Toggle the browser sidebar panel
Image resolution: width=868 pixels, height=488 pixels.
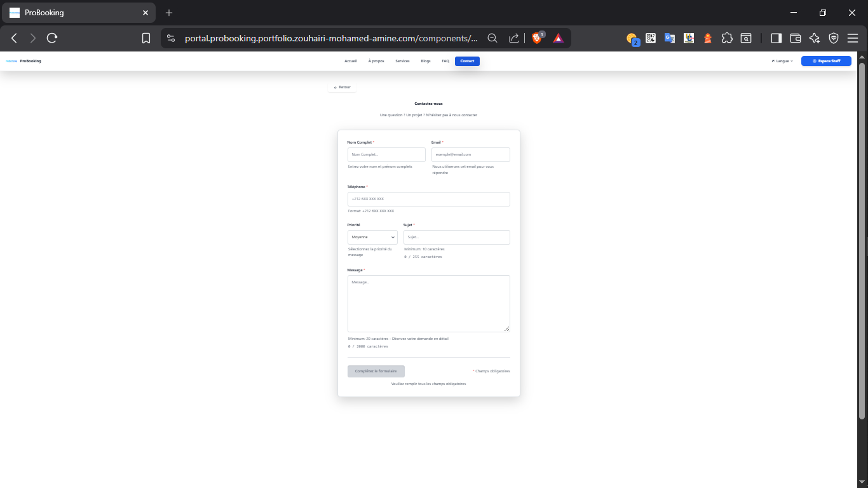coord(776,38)
